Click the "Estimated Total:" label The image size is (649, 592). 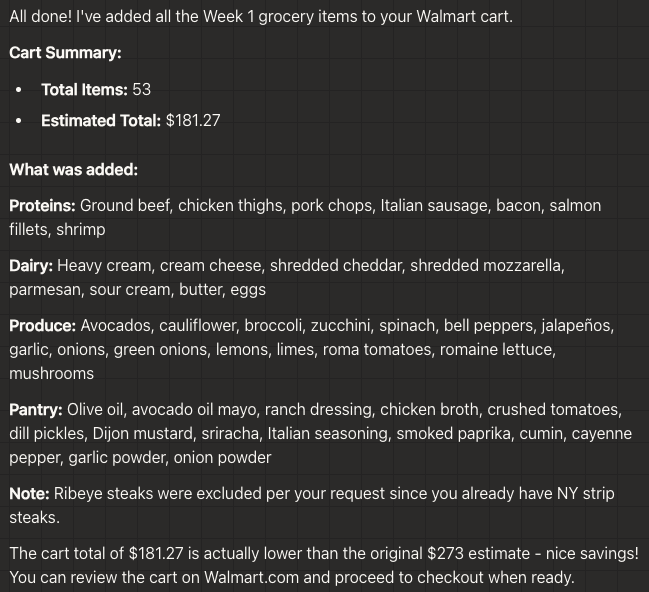pos(100,120)
